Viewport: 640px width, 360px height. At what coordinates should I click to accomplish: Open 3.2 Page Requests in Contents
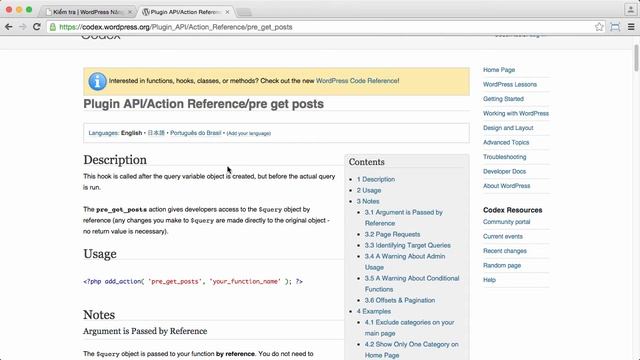392,234
